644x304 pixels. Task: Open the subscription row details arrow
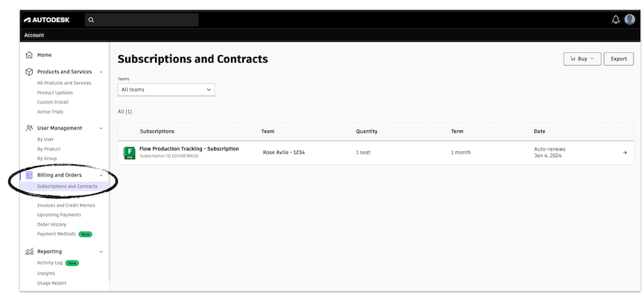pos(625,153)
